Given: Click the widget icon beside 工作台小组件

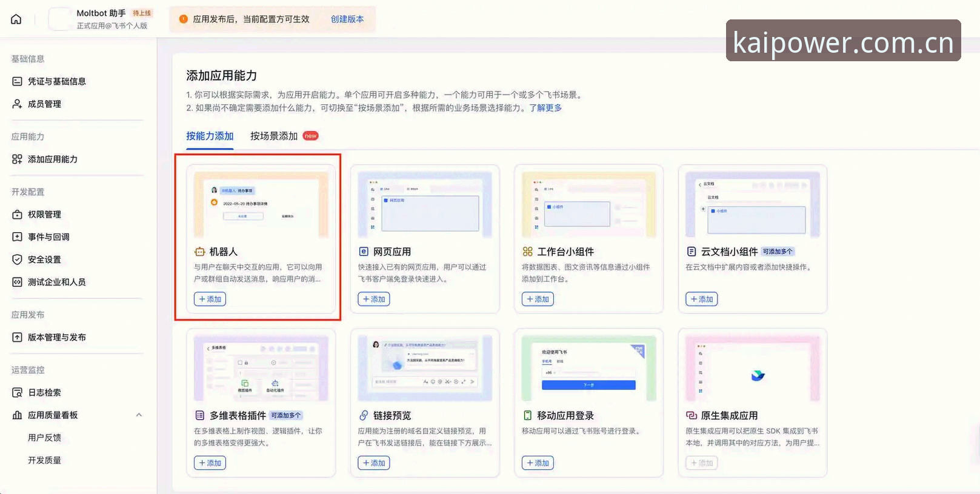Looking at the screenshot, I should (x=527, y=252).
